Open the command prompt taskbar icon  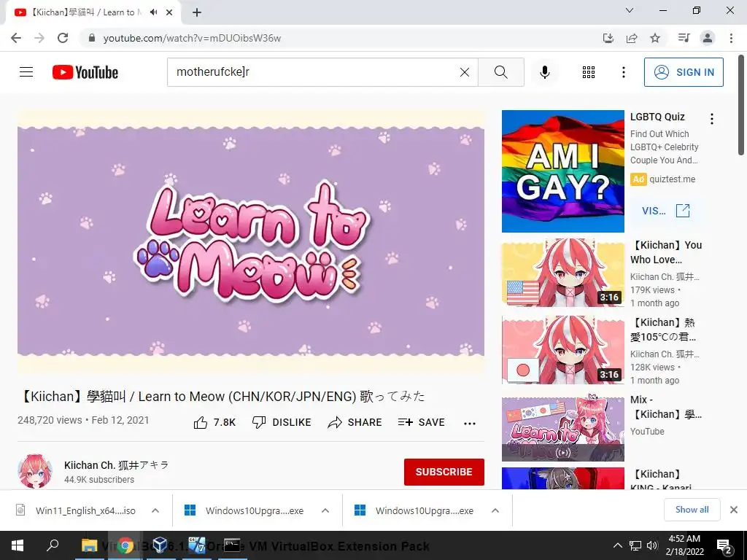click(x=232, y=545)
